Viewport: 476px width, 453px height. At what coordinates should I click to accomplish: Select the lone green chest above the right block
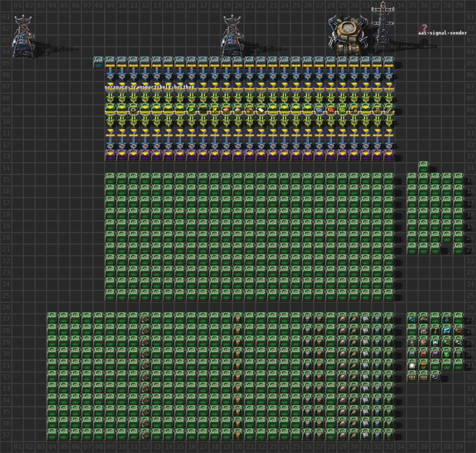(x=423, y=167)
